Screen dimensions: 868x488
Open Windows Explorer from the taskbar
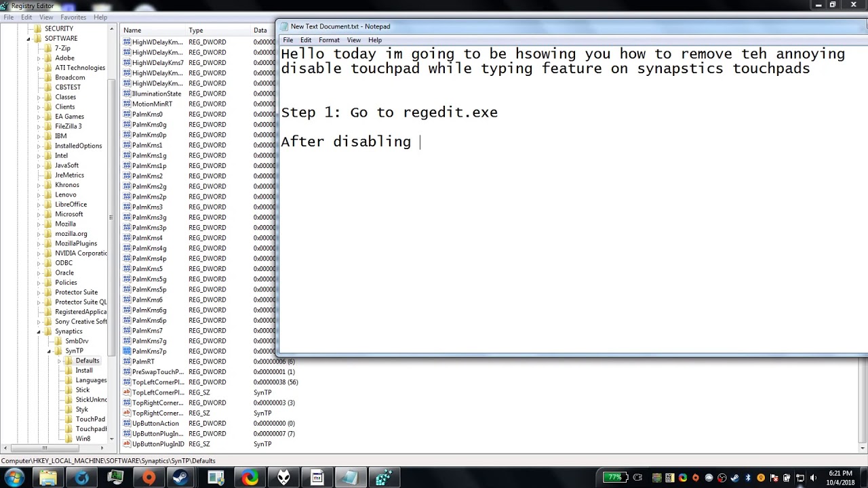coord(48,478)
